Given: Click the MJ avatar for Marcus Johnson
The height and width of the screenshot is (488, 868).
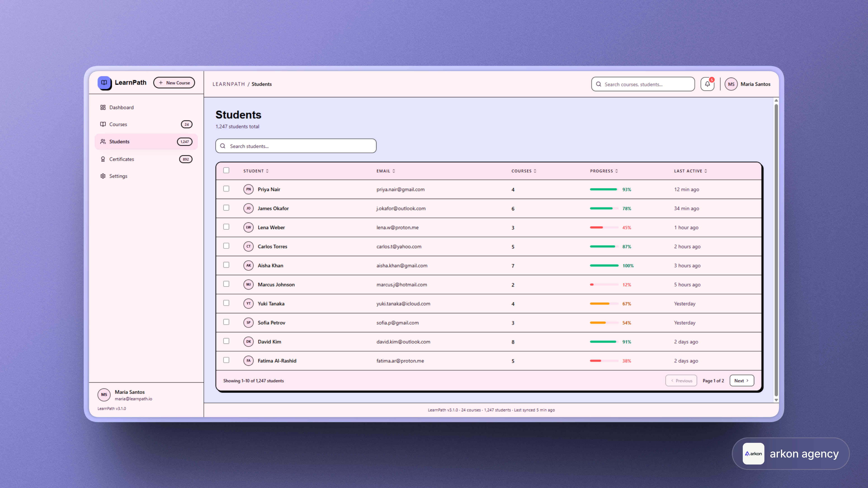Looking at the screenshot, I should tap(248, 284).
